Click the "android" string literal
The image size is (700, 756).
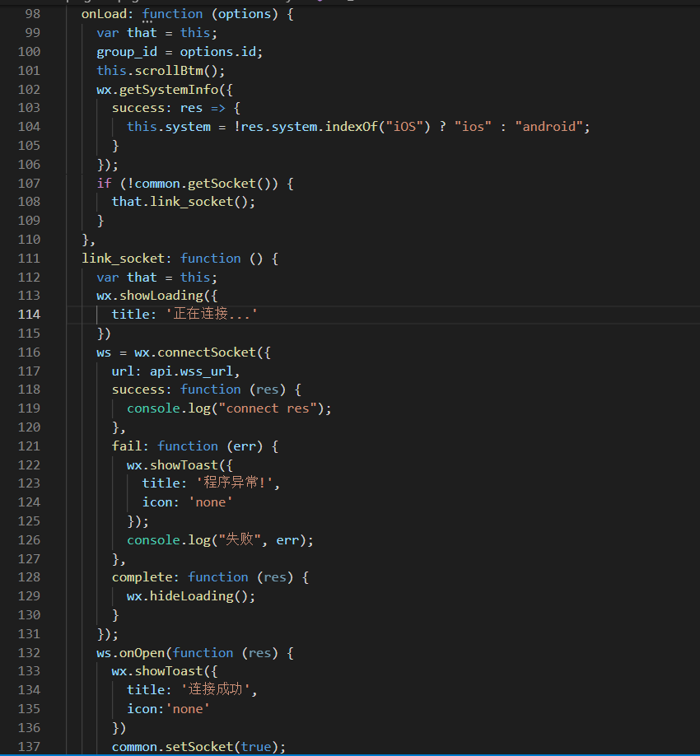pyautogui.click(x=549, y=126)
